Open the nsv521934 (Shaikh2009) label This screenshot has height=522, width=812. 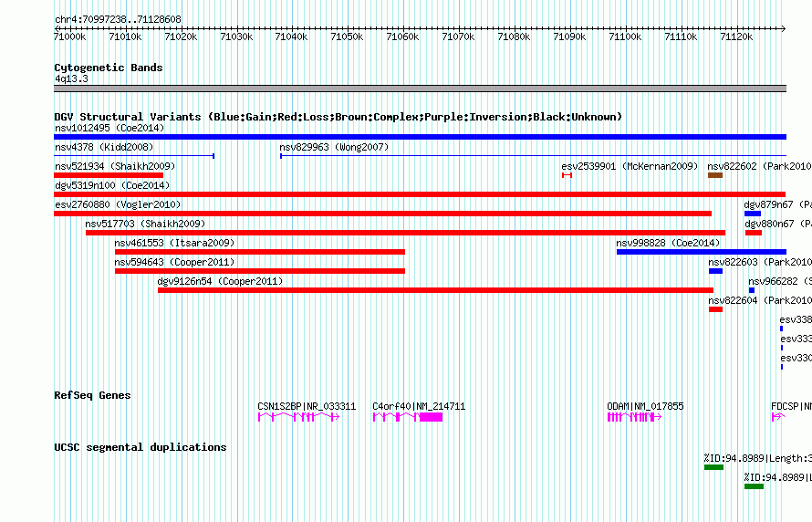[x=115, y=166]
